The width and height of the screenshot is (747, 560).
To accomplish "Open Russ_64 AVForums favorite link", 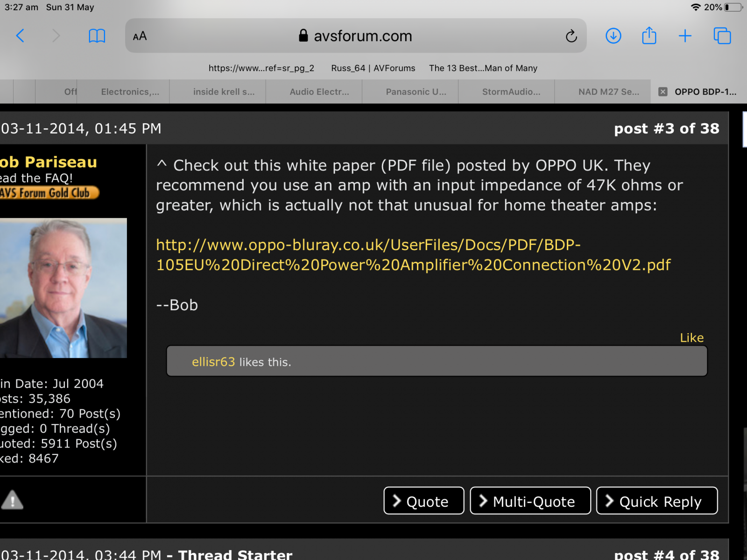I will coord(373,68).
